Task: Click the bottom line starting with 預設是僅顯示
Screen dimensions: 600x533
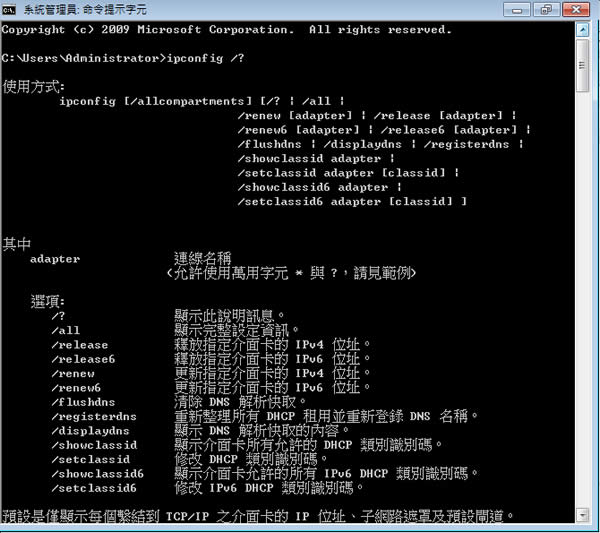Action: coord(258,517)
